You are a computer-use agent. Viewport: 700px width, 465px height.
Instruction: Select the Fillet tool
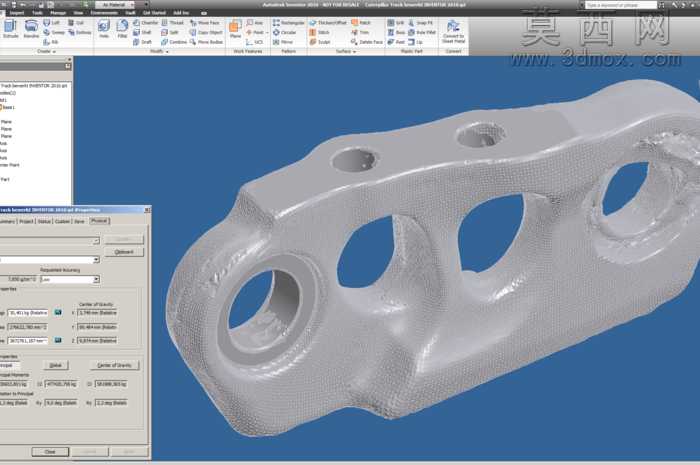pos(122,29)
